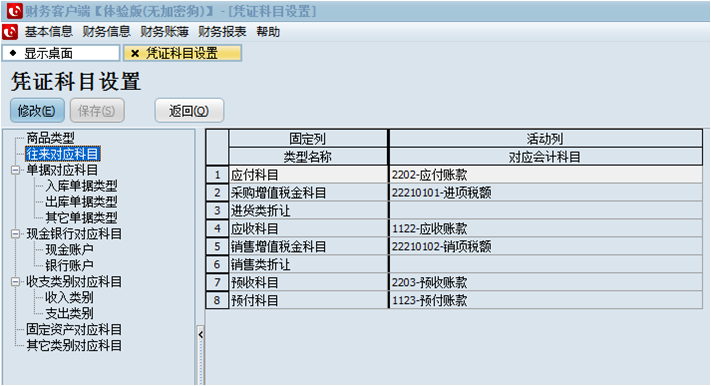Click the empty account cell for 销售类折让
The image size is (711, 386).
coord(546,264)
